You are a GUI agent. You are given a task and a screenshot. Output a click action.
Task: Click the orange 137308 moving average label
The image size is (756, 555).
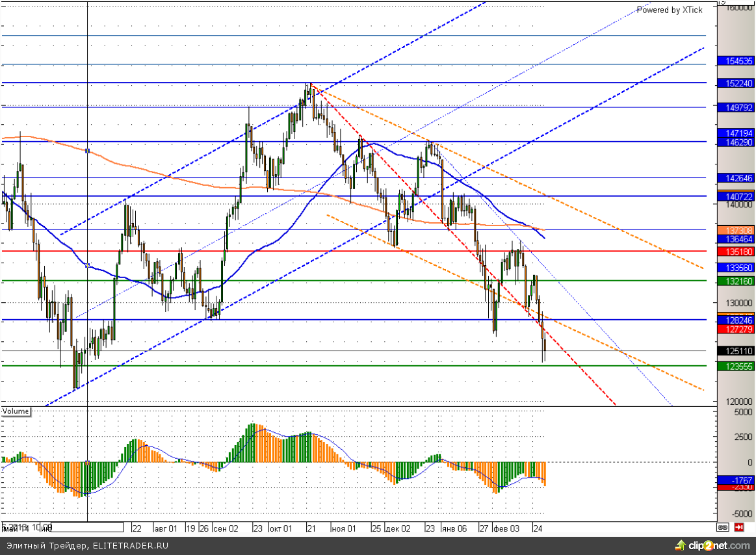point(736,231)
